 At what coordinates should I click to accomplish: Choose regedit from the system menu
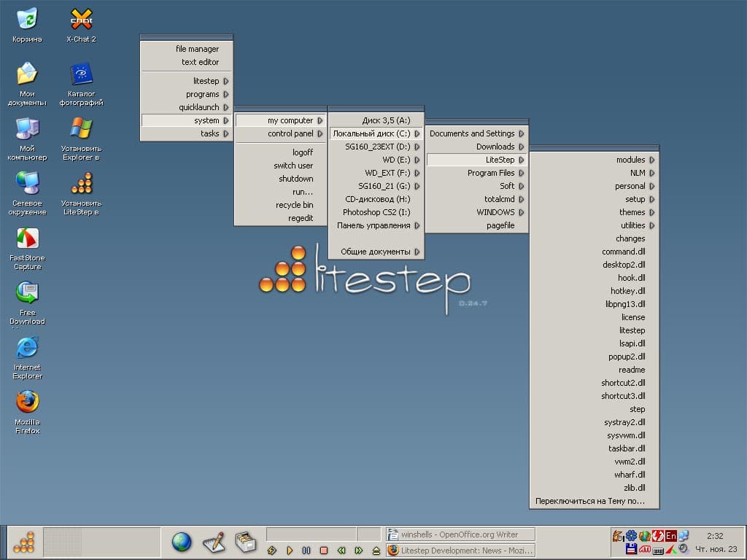(281, 218)
